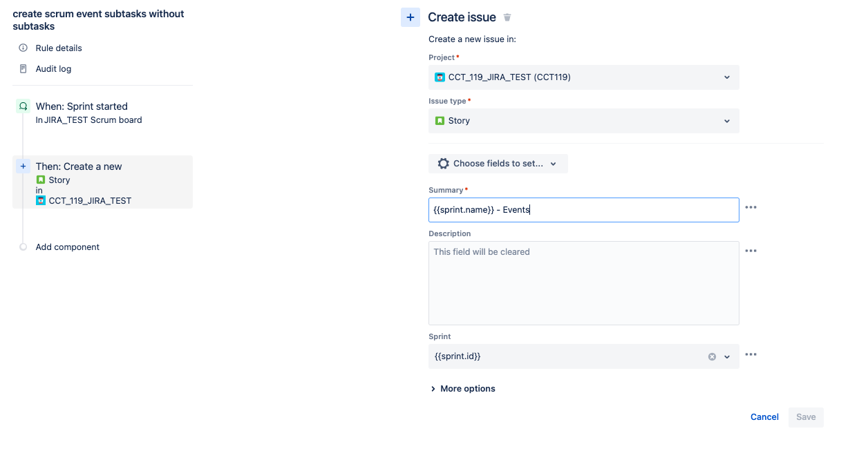Viewport: 868px width, 451px height.
Task: Expand More options
Action: tap(463, 388)
